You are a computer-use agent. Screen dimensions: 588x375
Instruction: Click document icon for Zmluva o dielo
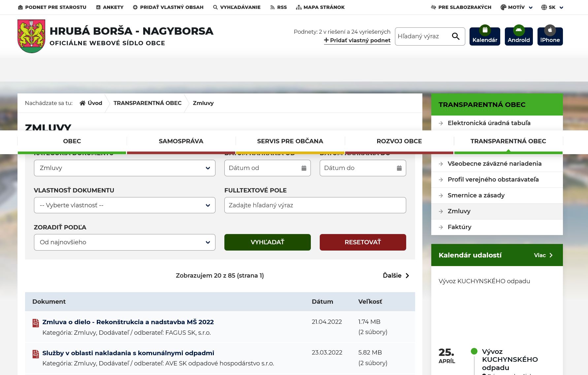coord(36,323)
